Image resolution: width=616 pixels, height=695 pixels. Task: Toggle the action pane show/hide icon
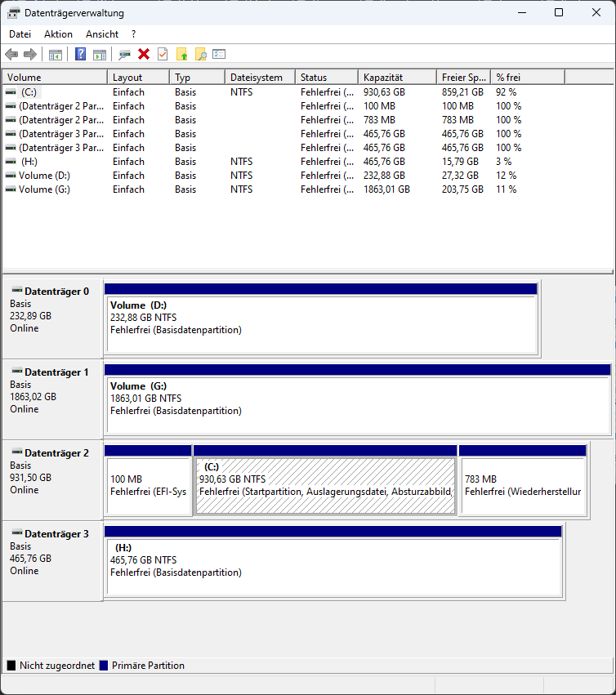(100, 55)
